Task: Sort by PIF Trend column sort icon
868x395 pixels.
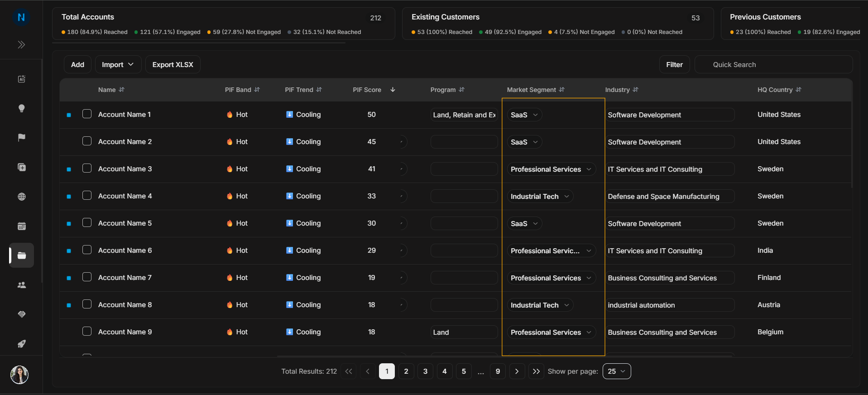Action: coord(319,90)
